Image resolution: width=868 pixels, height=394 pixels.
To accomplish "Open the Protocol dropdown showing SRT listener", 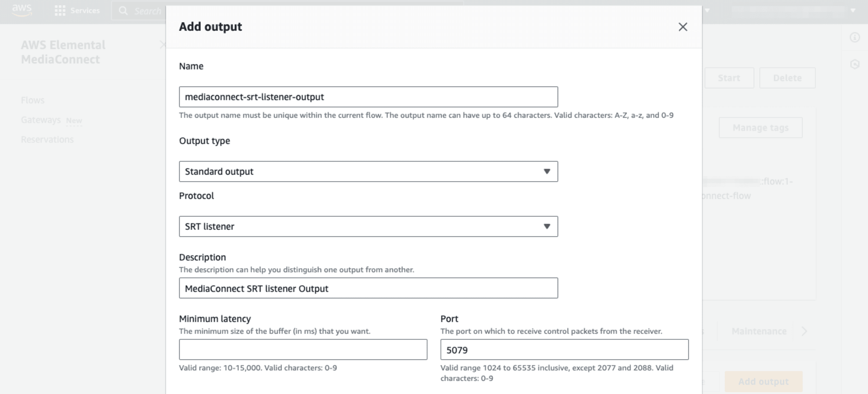I will pyautogui.click(x=368, y=226).
